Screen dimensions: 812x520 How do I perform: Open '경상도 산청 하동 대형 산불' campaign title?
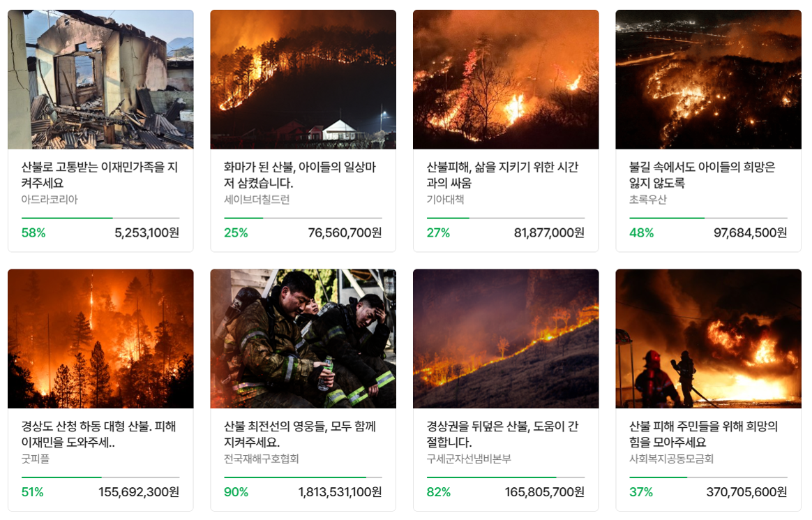tap(99, 434)
